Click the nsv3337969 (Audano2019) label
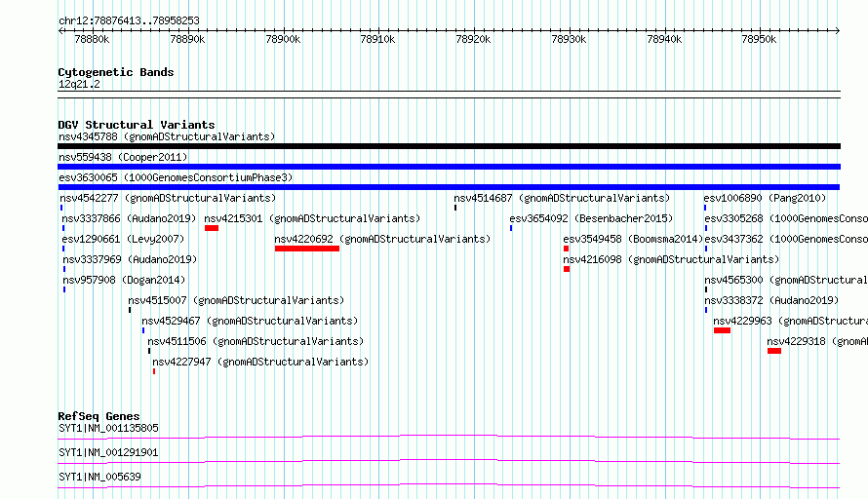 [x=130, y=259]
